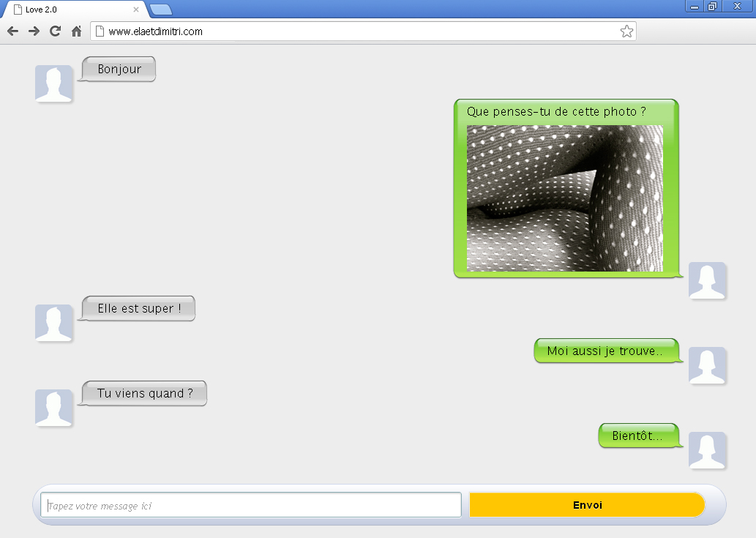Close the browser window
This screenshot has width=756, height=538.
[737, 7]
